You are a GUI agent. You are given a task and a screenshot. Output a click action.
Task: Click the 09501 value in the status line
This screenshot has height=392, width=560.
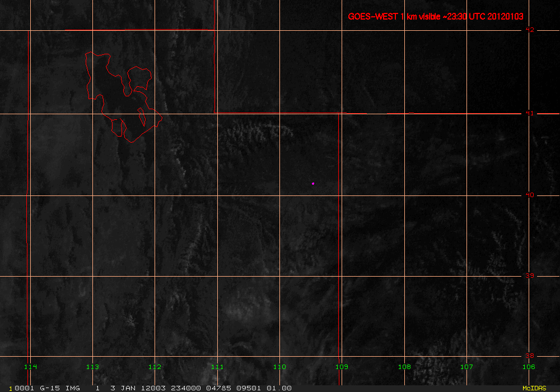pyautogui.click(x=249, y=388)
